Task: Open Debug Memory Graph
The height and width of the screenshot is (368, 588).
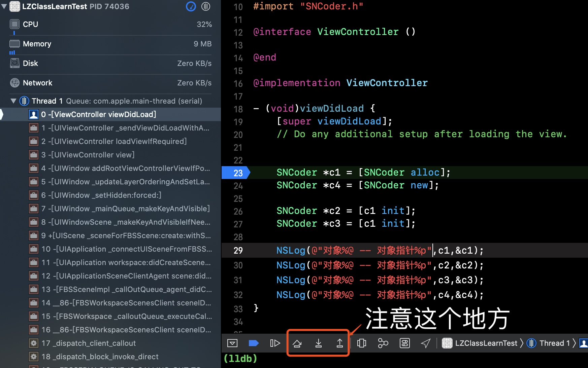Action: point(383,343)
